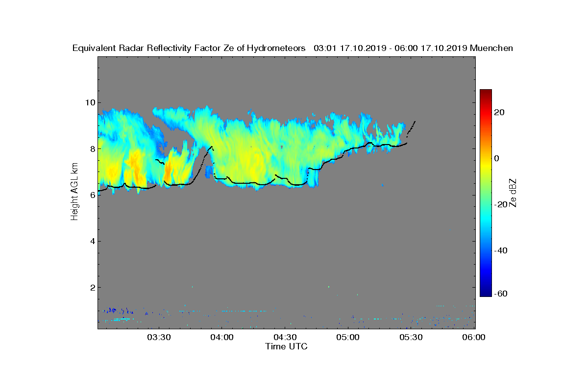Click the height tick label 2
Viewport: 588px width, 392px height.
pyautogui.click(x=92, y=287)
